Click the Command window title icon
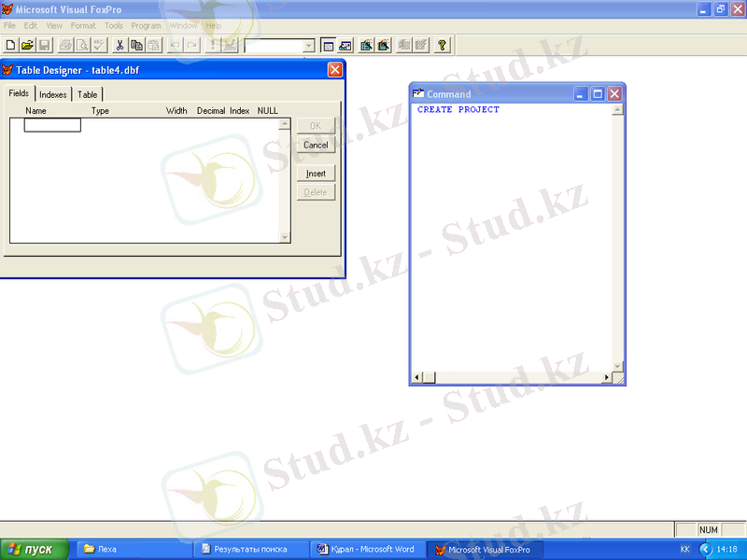 click(x=418, y=93)
